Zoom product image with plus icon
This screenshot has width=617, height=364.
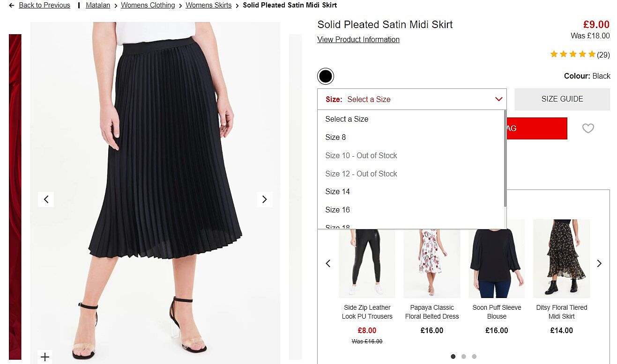[x=45, y=357]
